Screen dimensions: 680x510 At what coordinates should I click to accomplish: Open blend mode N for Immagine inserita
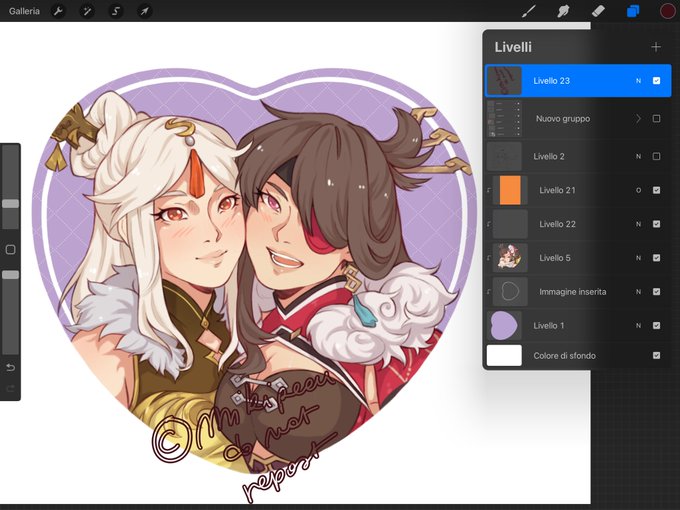pyautogui.click(x=638, y=291)
